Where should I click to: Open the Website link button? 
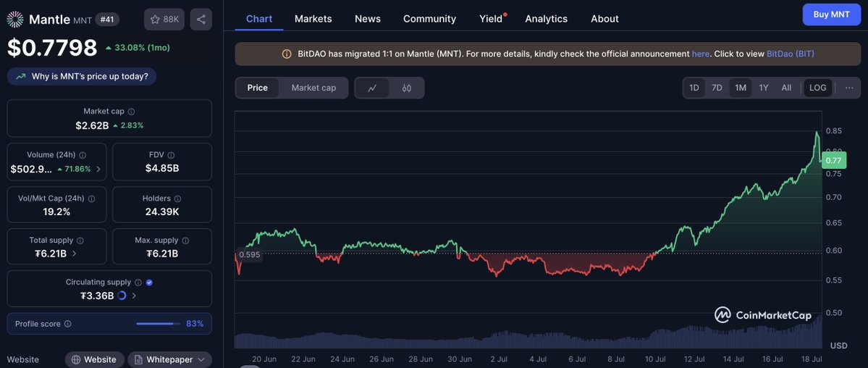[94, 360]
